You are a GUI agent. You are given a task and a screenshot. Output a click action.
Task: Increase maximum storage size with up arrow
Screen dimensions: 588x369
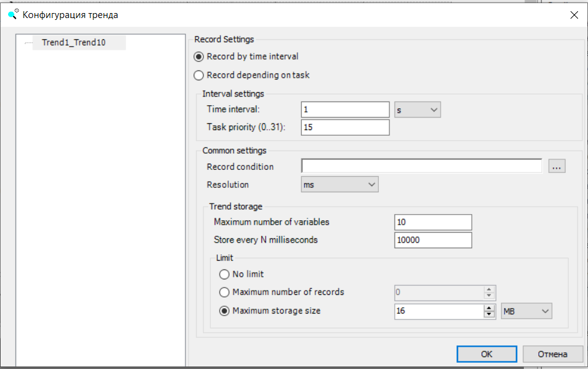tap(489, 307)
